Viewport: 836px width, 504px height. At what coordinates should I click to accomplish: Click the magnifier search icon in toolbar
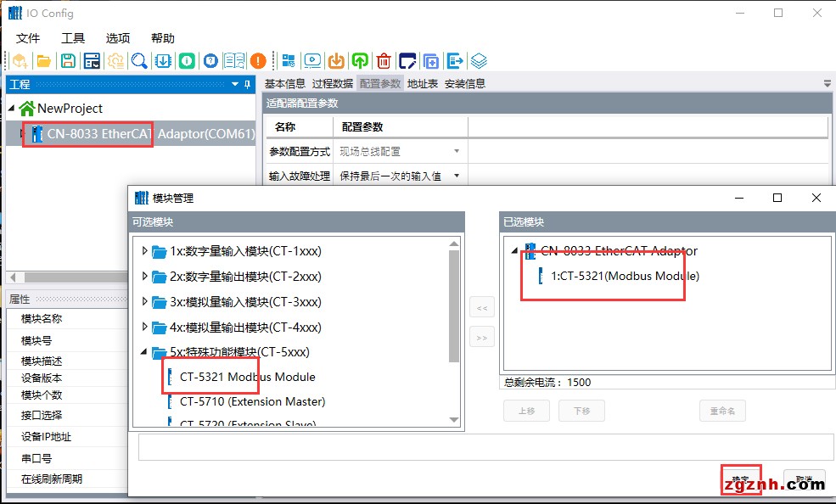[x=139, y=61]
